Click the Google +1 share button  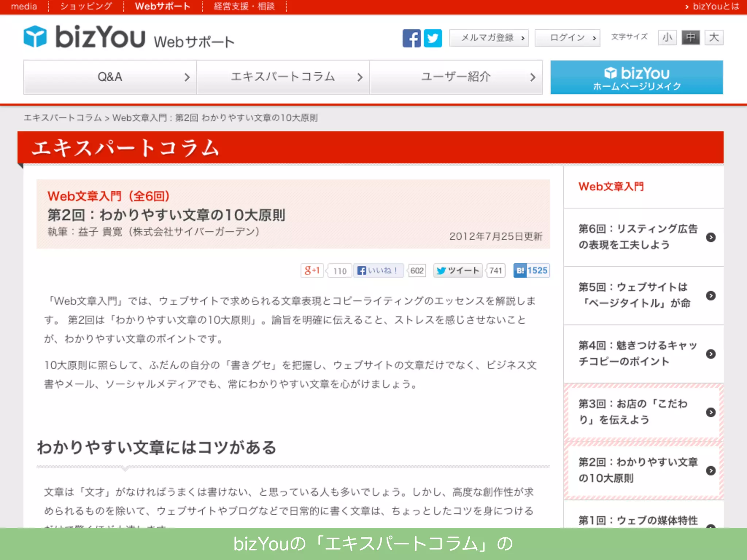[x=312, y=271]
